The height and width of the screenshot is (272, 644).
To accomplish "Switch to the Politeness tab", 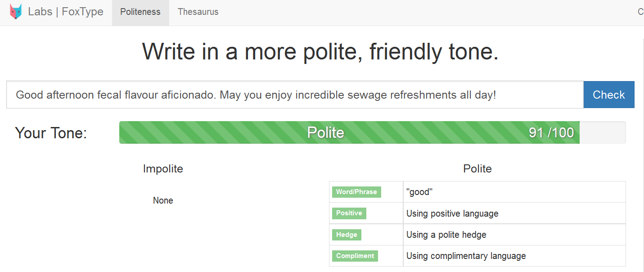I will point(140,12).
